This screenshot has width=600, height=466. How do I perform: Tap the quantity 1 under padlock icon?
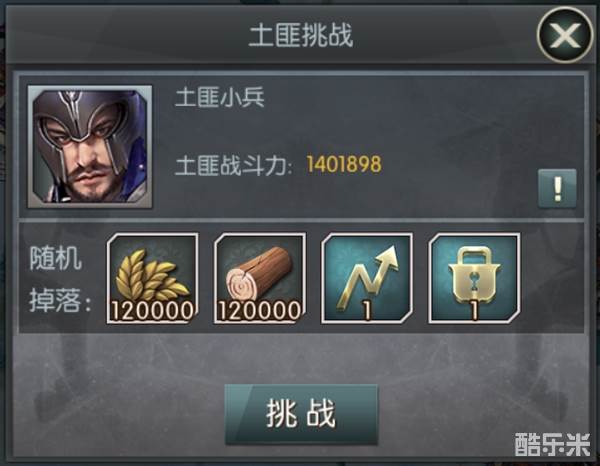(x=474, y=311)
